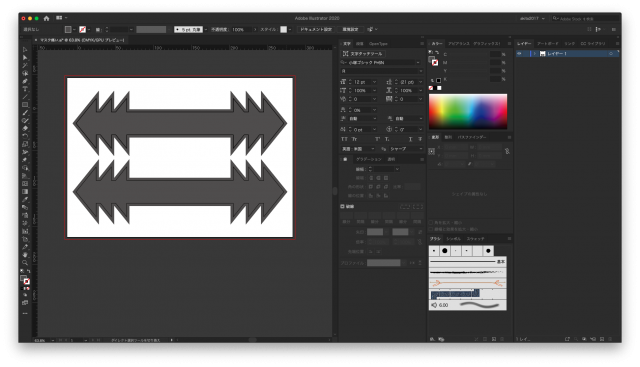This screenshot has height=367, width=640.
Task: Click the Preferences button in control bar
Action: pyautogui.click(x=350, y=29)
